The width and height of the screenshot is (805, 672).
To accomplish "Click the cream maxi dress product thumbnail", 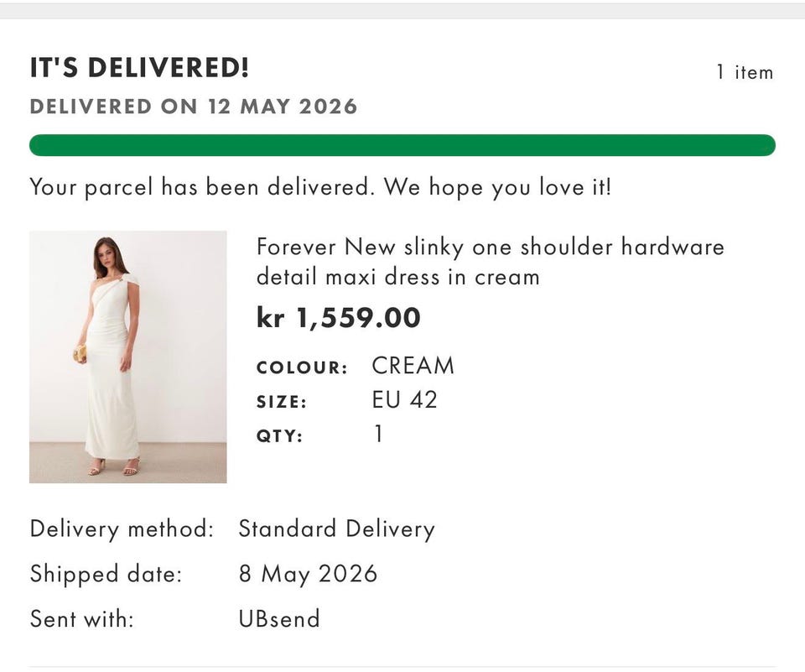I will click(127, 357).
